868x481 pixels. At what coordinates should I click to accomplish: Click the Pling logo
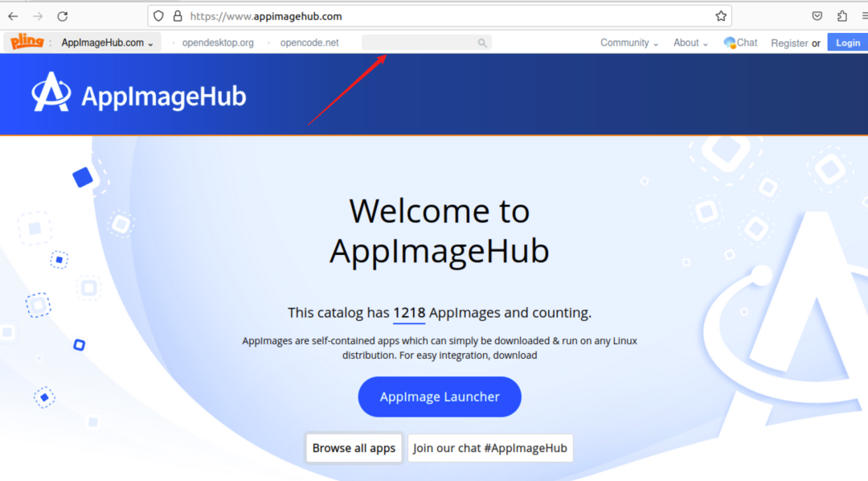pyautogui.click(x=27, y=42)
